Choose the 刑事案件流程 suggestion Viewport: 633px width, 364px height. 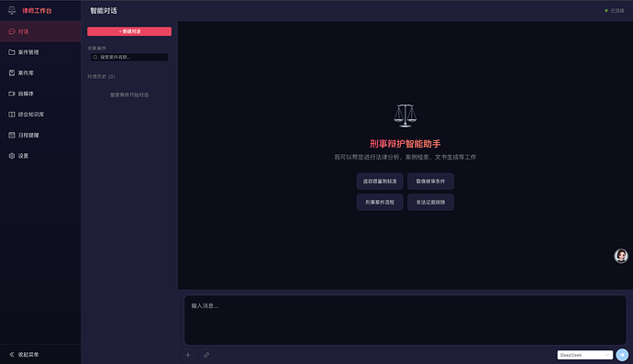[x=380, y=203]
